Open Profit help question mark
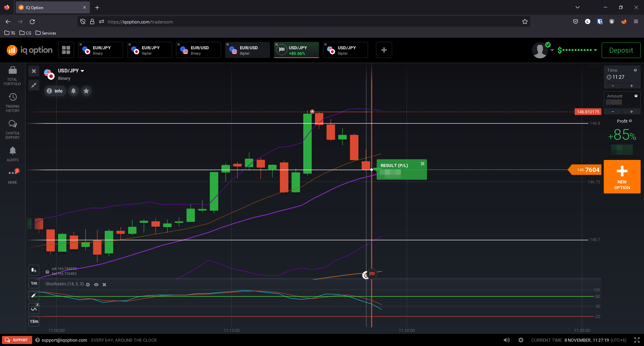Viewport: 644px width, 346px height. [x=630, y=121]
